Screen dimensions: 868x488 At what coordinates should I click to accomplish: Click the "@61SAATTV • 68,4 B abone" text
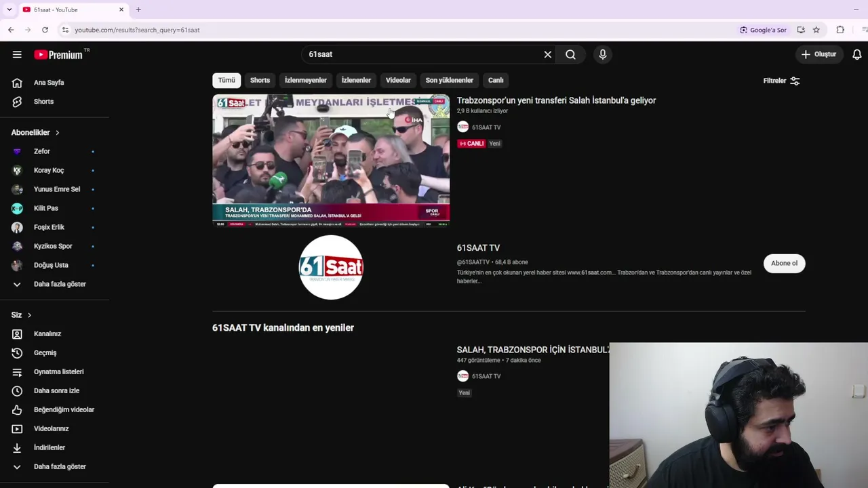(x=492, y=262)
